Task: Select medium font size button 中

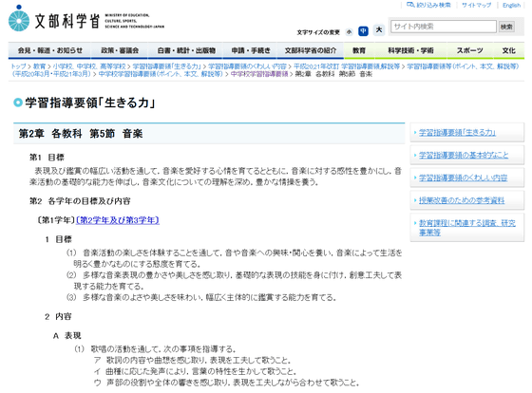Action: pyautogui.click(x=363, y=31)
